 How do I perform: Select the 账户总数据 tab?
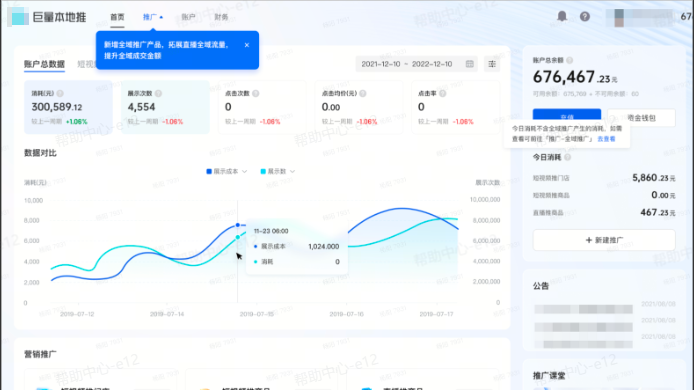tap(44, 64)
